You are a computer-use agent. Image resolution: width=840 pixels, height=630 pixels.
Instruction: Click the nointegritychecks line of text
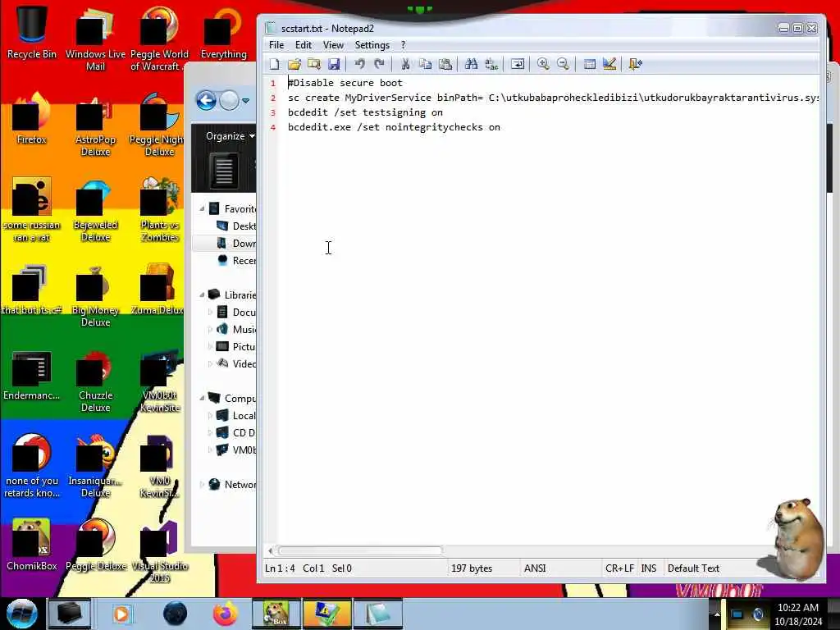(x=394, y=127)
